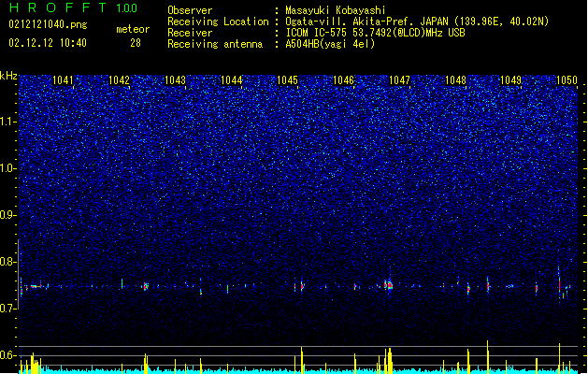
Task: Click the 0.9 kHz axis label
Action: point(8,215)
